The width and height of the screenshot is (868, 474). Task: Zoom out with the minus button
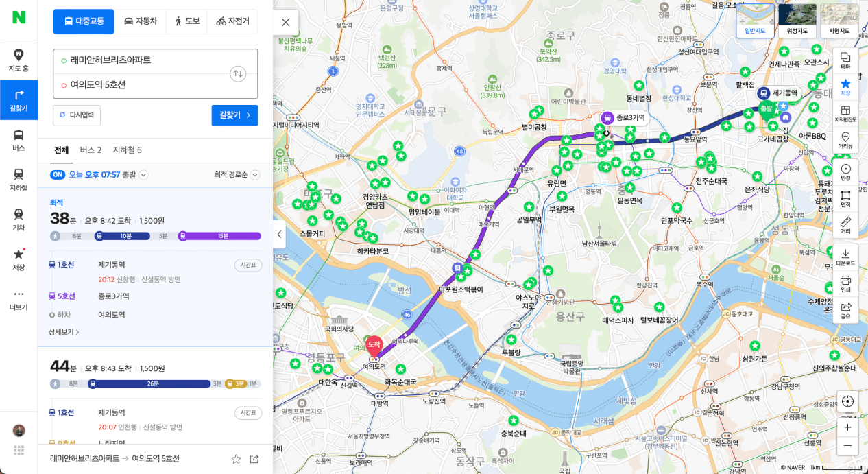coord(847,445)
